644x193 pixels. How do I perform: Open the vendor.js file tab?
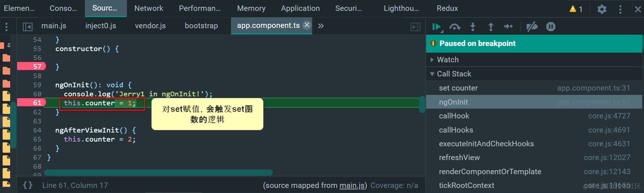tap(150, 26)
